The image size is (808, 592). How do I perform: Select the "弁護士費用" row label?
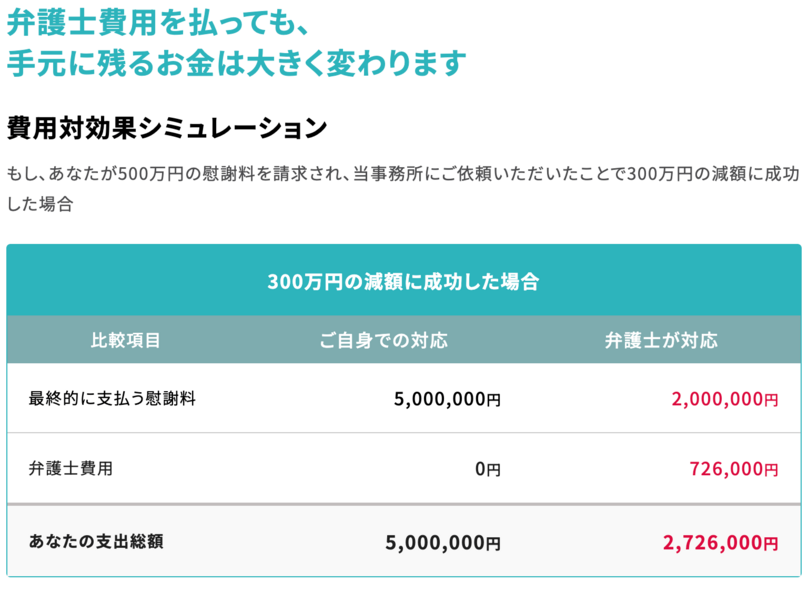[71, 467]
